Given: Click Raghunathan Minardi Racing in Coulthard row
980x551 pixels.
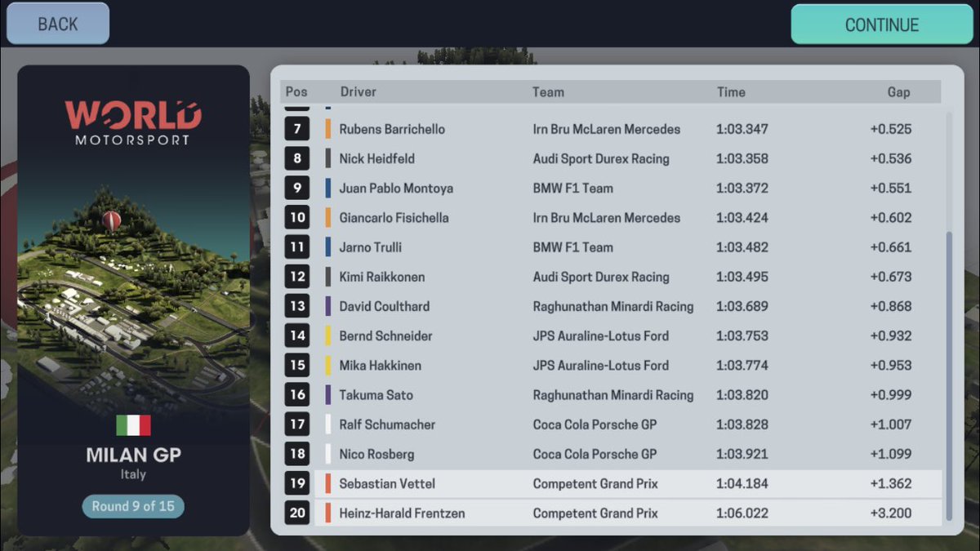Looking at the screenshot, I should pyautogui.click(x=613, y=306).
